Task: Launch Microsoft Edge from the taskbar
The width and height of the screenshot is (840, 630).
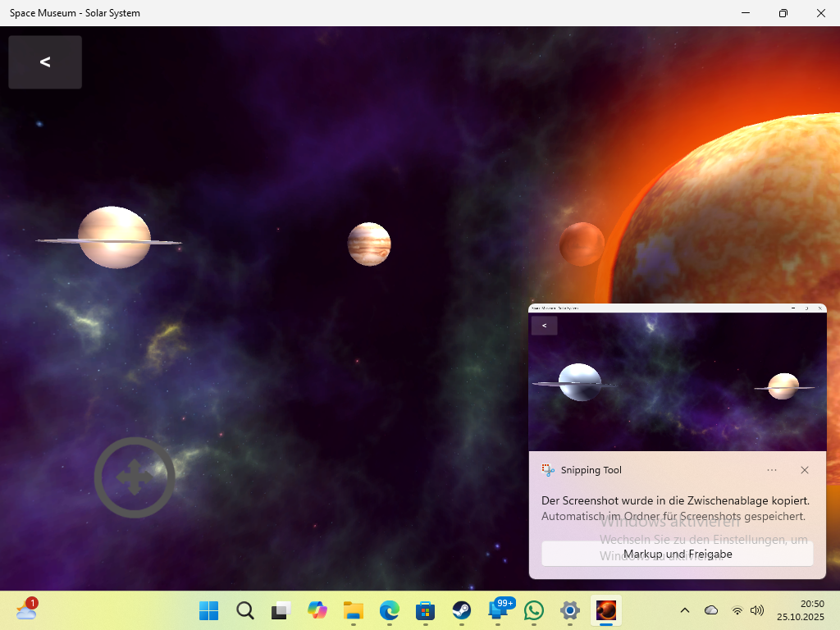Action: click(x=390, y=610)
